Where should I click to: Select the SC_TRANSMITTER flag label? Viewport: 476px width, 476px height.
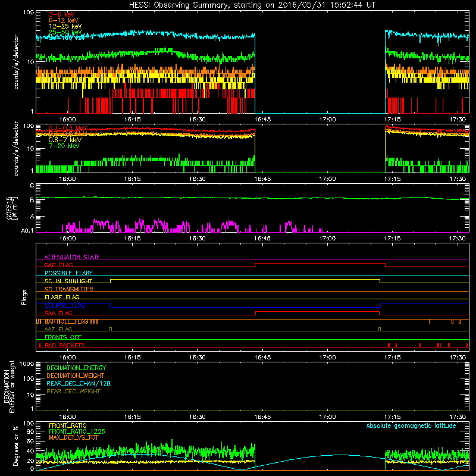[x=69, y=289]
